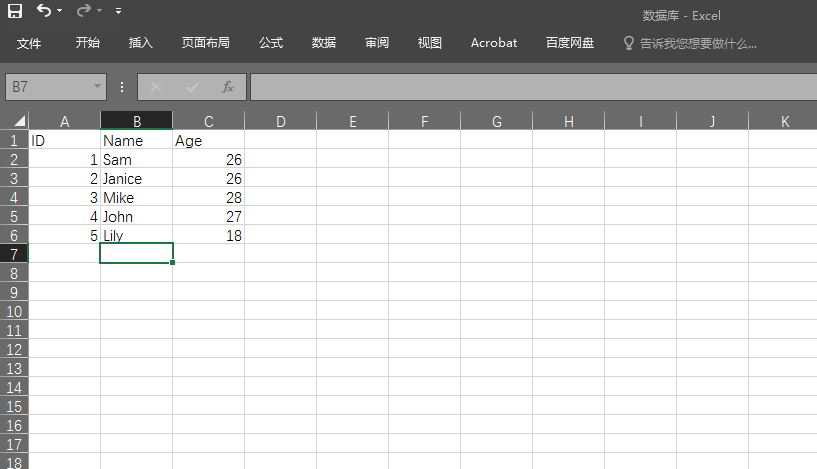This screenshot has width=817, height=469.
Task: Open the Redo history dropdown arrow
Action: click(100, 11)
